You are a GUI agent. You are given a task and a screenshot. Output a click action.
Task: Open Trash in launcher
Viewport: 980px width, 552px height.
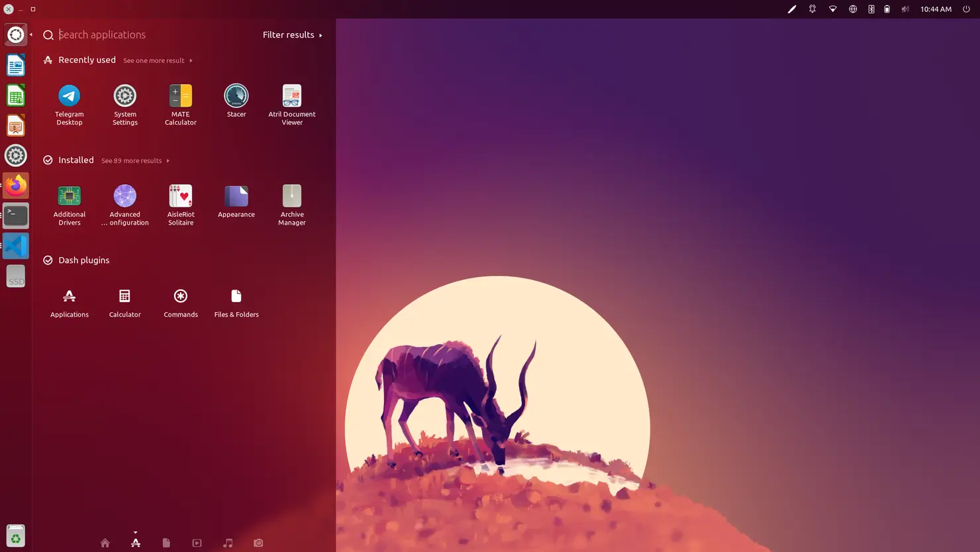(15, 535)
